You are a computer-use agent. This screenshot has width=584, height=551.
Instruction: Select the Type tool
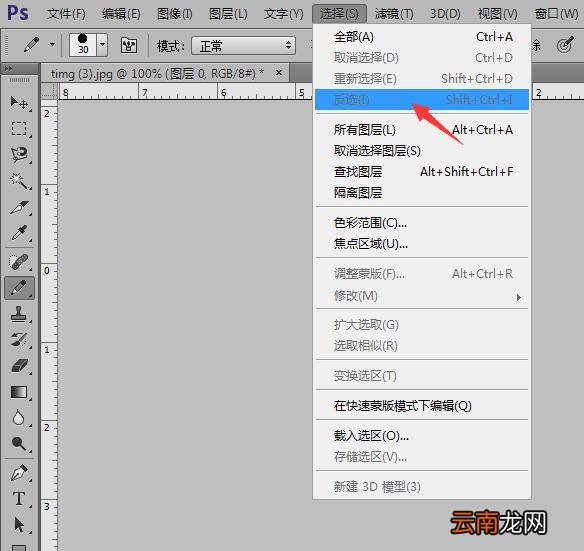[x=19, y=499]
